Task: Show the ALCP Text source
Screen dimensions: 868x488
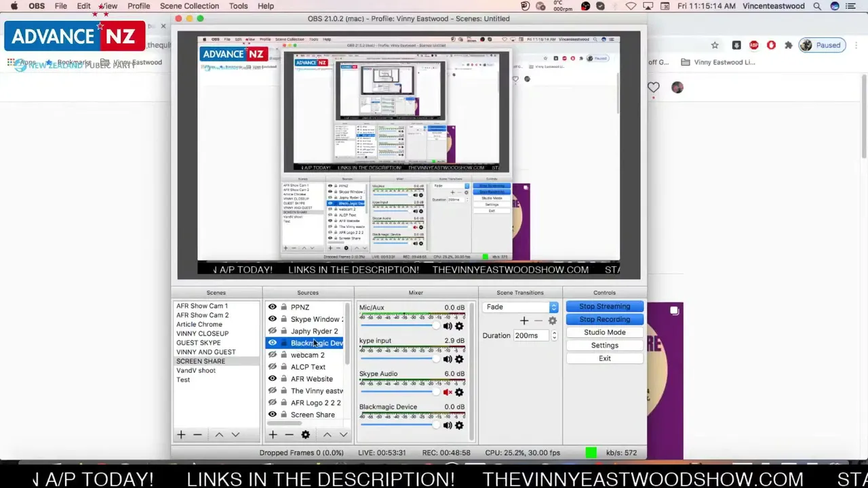Action: tap(273, 367)
